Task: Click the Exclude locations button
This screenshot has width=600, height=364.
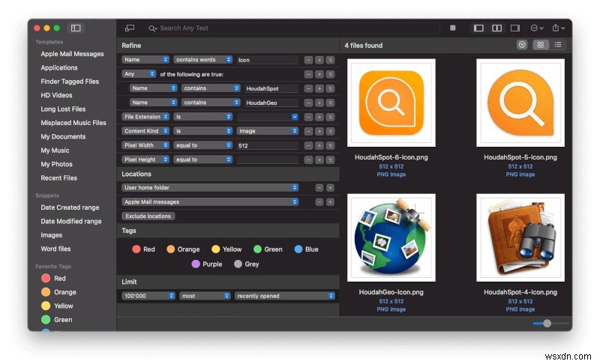Action: click(x=148, y=216)
